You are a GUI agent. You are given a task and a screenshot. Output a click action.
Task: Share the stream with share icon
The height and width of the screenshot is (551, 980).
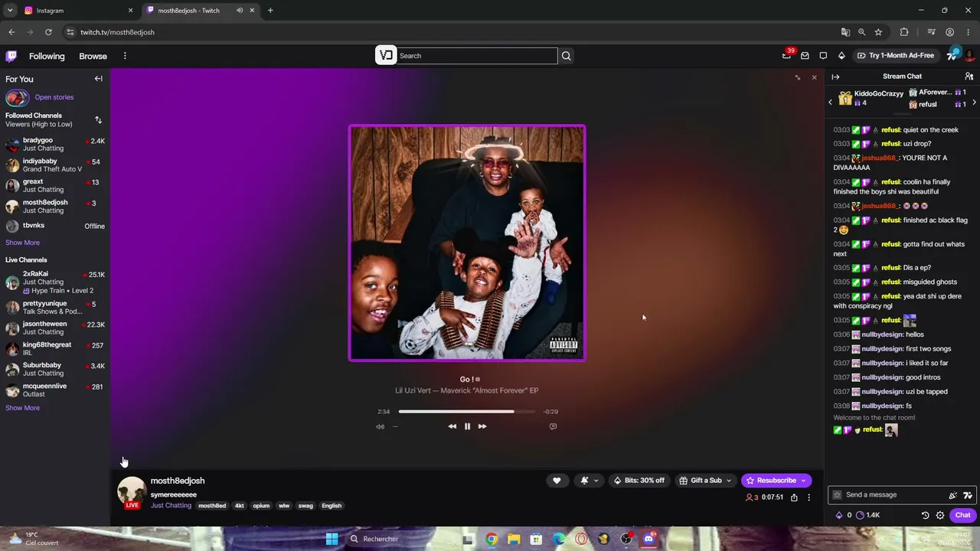[794, 497]
